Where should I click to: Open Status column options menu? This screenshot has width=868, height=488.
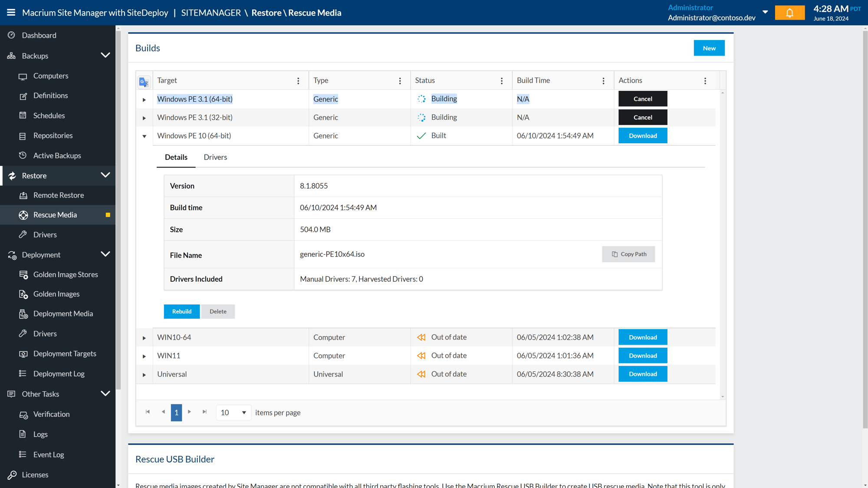502,81
